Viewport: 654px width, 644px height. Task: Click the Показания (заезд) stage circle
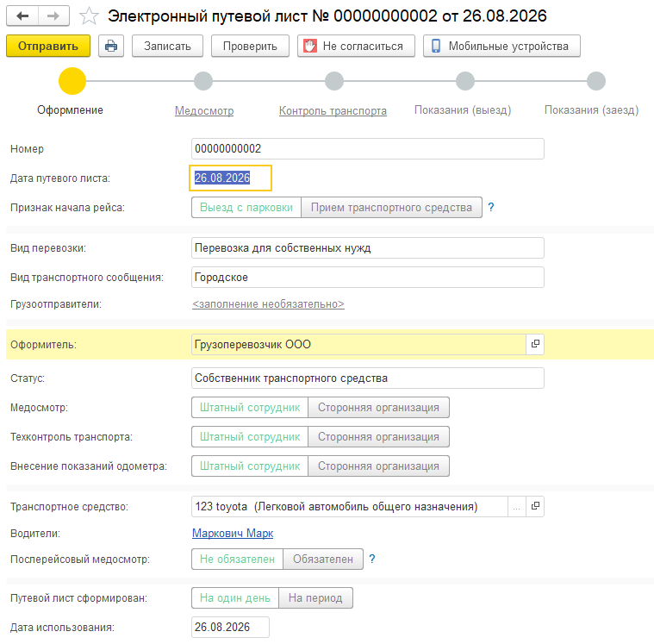click(596, 81)
